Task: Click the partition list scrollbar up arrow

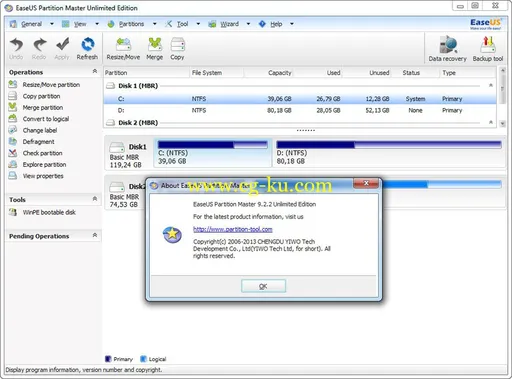Action: pos(502,71)
